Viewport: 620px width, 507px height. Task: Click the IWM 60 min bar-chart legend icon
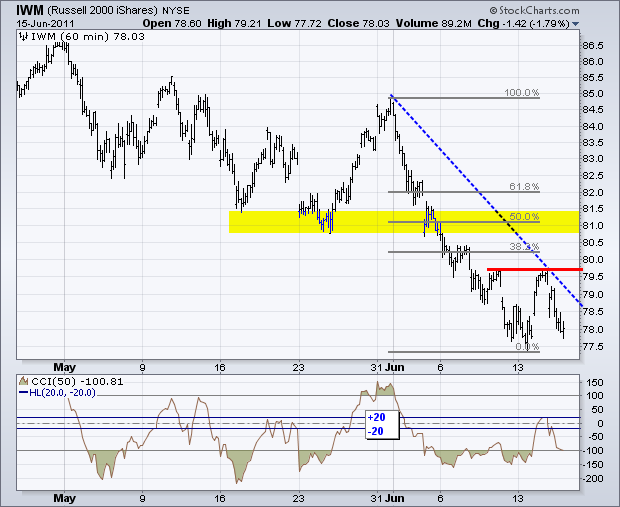[23, 37]
